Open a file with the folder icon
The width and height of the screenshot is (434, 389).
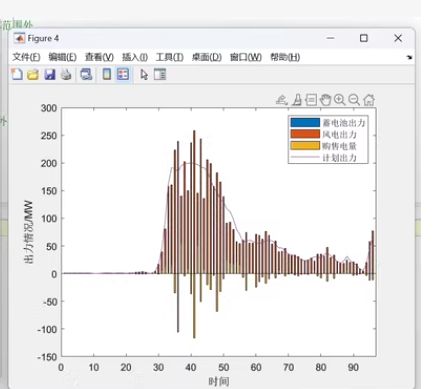(x=33, y=74)
